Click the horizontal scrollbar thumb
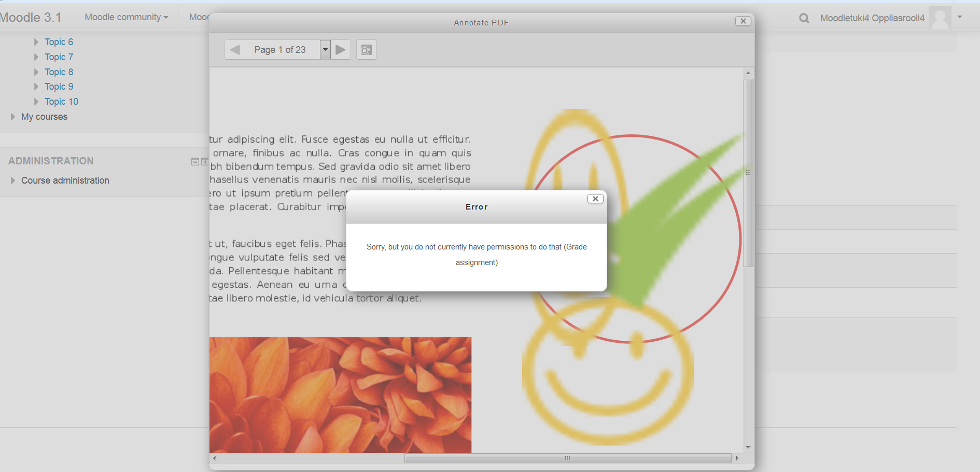Viewport: 980px width, 472px height. coord(568,458)
